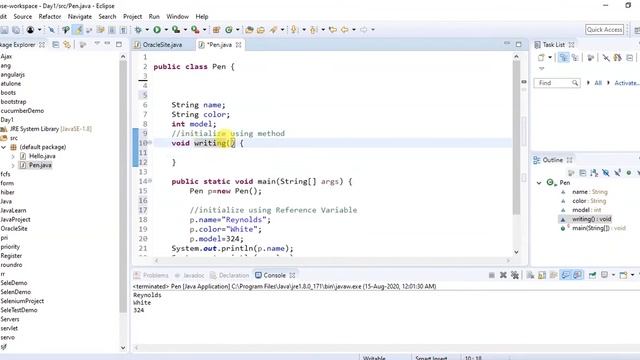Collapse the Pen class node in Outline
This screenshot has height=360, width=640.
coord(539,183)
